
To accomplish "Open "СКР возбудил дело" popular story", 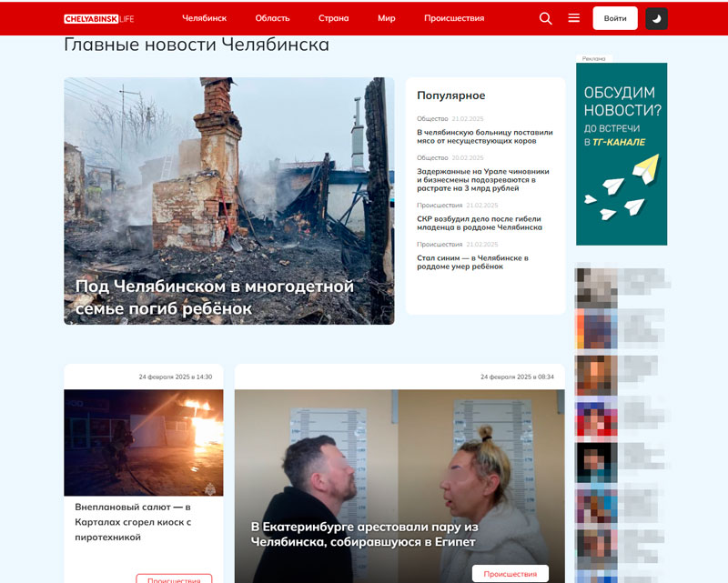I will coord(480,221).
